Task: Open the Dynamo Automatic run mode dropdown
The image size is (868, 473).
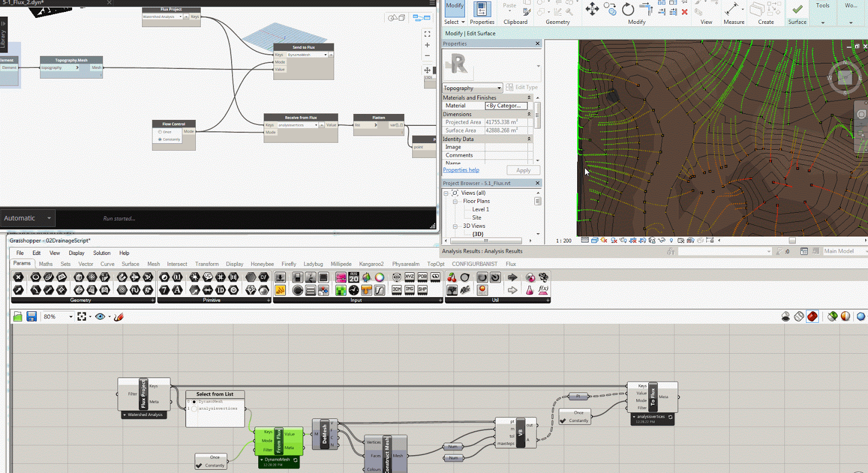Action: coord(28,218)
